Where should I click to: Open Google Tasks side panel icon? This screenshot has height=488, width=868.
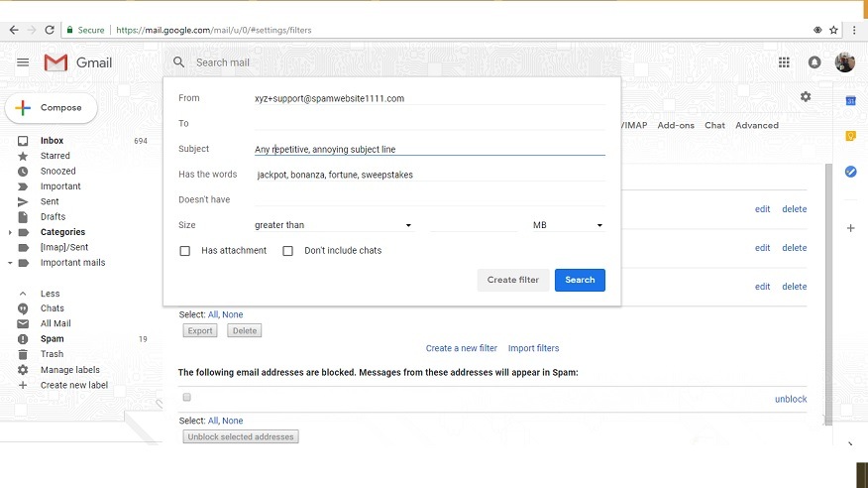(851, 172)
